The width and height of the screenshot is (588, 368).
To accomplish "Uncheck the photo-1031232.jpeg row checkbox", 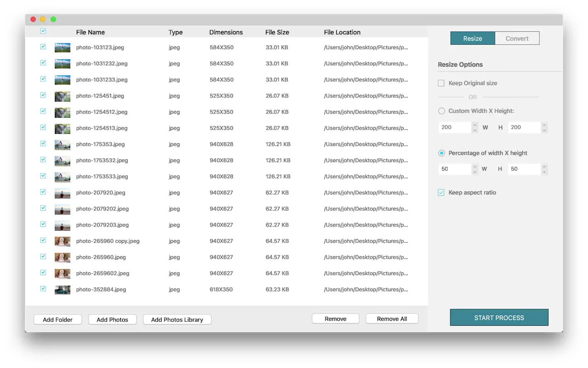I will [x=43, y=63].
